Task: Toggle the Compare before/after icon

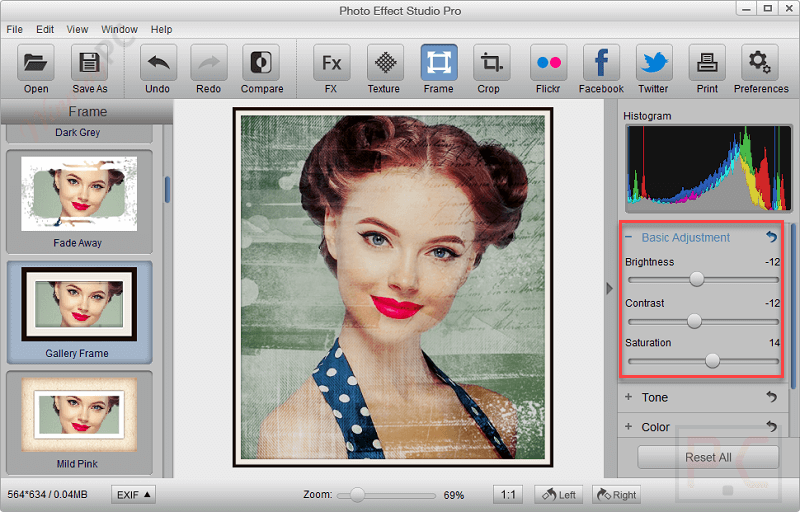Action: point(261,63)
